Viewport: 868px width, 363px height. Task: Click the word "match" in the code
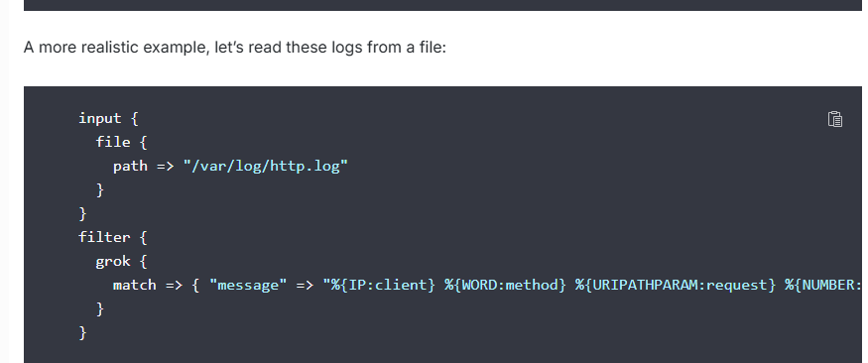point(135,285)
